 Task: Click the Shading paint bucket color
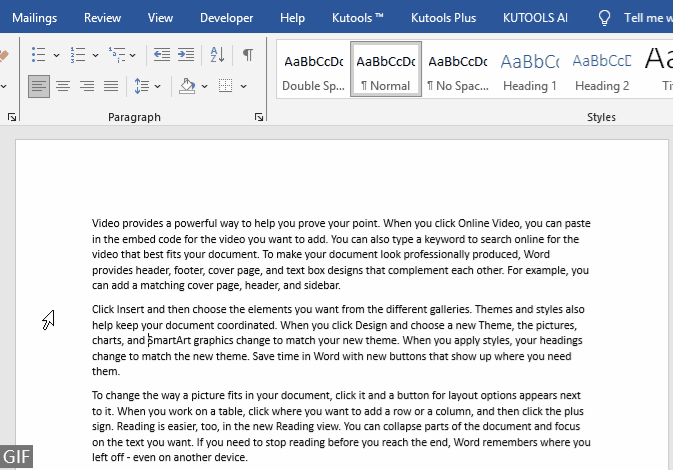[x=187, y=86]
